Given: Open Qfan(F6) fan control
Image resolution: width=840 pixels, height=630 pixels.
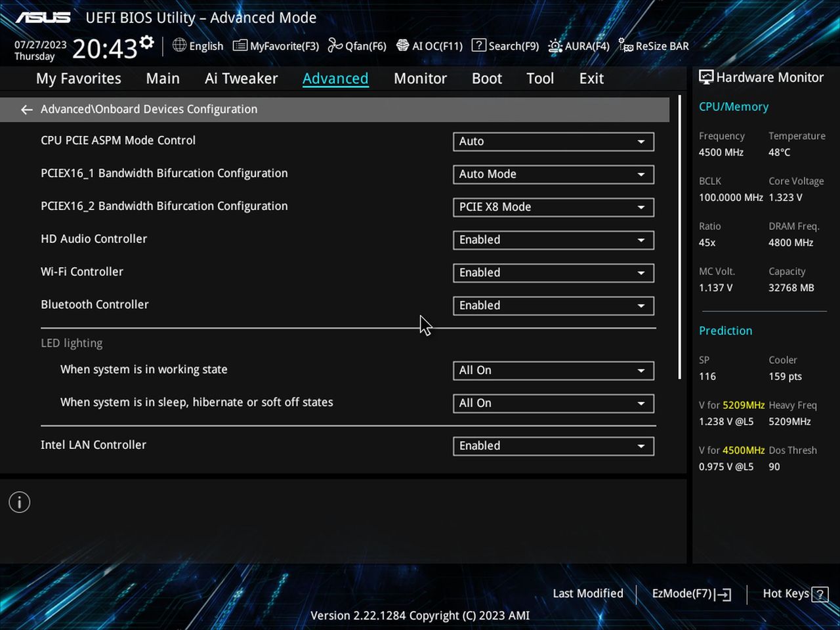Looking at the screenshot, I should click(x=357, y=46).
